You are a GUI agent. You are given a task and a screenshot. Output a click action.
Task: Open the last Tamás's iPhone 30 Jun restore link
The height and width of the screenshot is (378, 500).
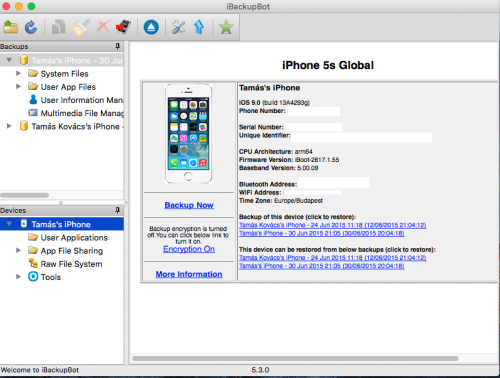(322, 266)
